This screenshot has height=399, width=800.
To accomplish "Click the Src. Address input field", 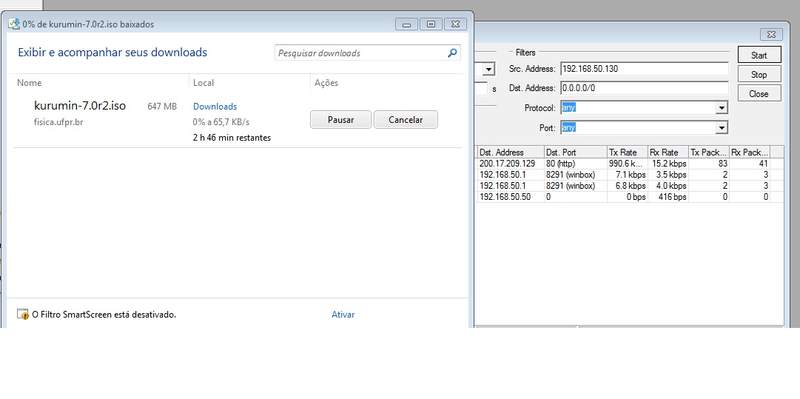I will 644,69.
